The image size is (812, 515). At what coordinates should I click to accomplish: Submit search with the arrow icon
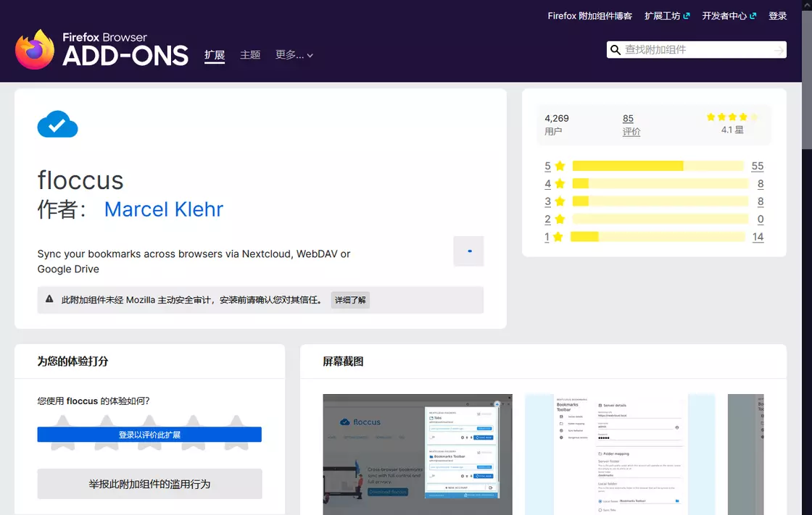779,50
